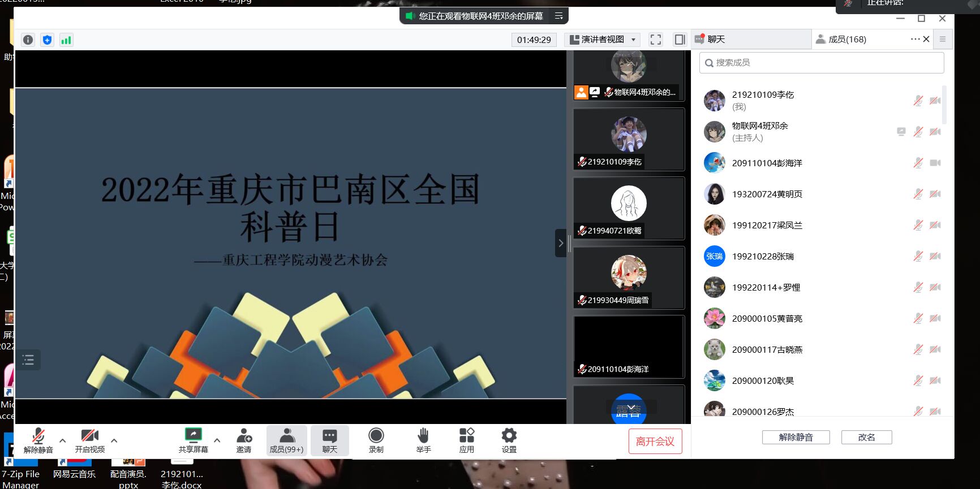Open the presenter view dropdown
Image resolution: width=980 pixels, height=489 pixels.
pyautogui.click(x=603, y=40)
